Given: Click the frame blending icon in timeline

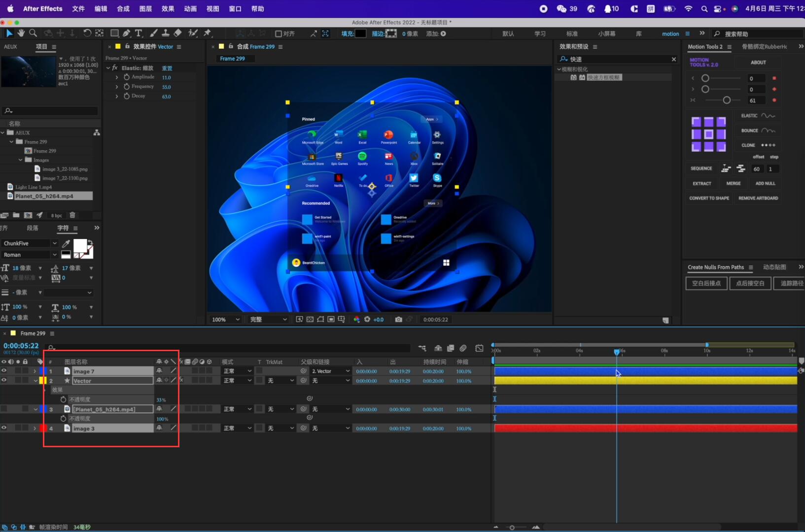Looking at the screenshot, I should (450, 348).
